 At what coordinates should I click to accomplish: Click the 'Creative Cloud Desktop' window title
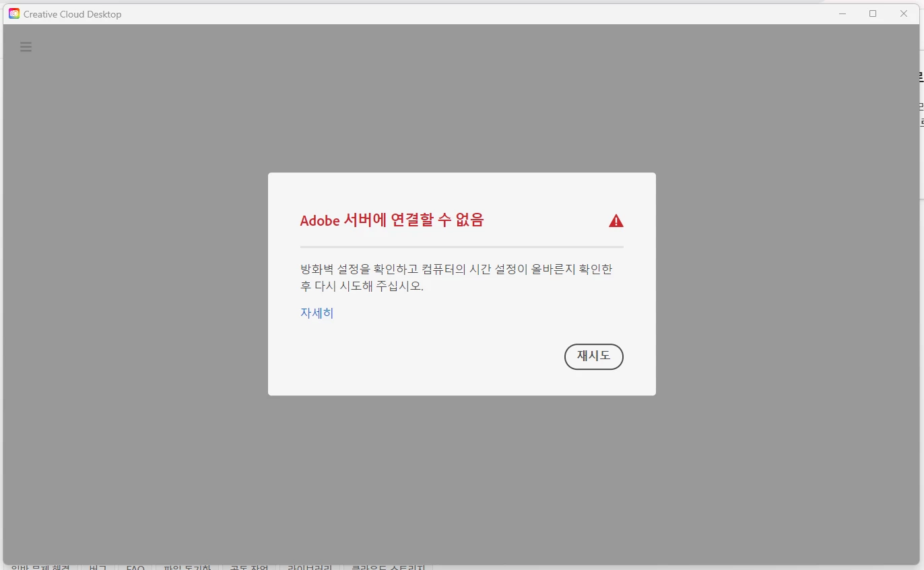coord(72,14)
